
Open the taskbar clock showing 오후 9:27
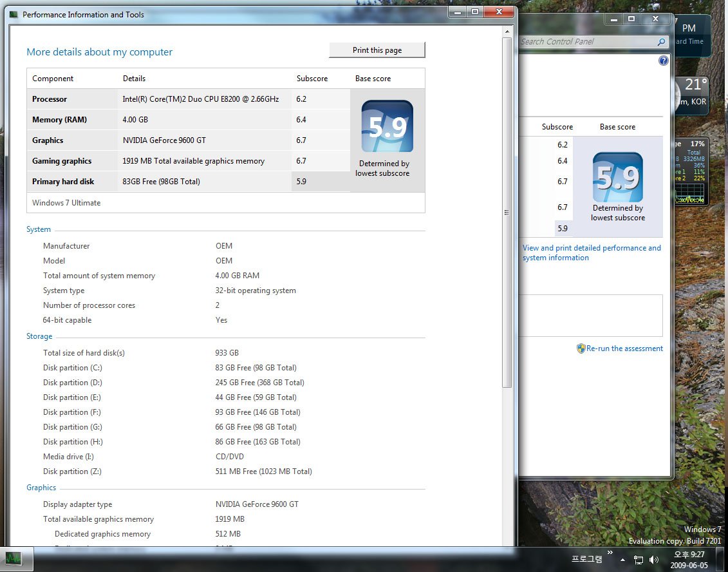688,559
